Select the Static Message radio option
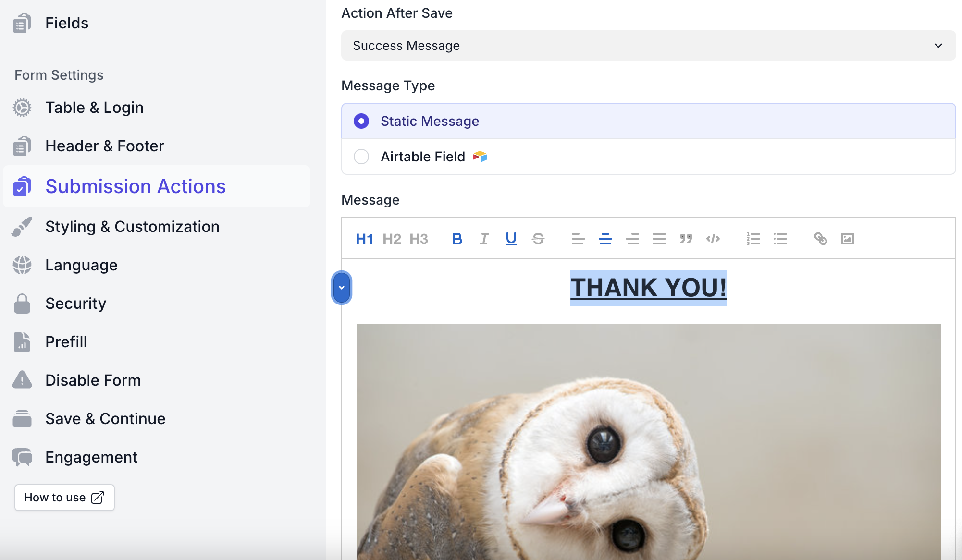The width and height of the screenshot is (962, 560). coord(361,121)
